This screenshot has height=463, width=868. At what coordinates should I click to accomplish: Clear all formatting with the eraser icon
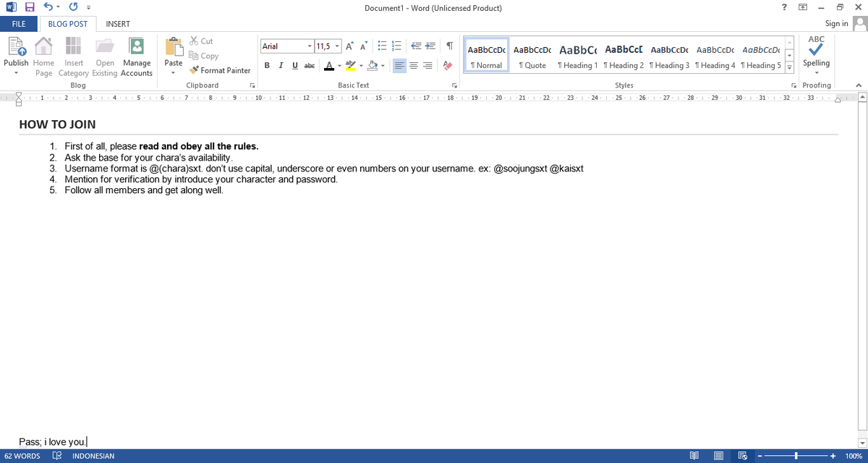[x=448, y=65]
